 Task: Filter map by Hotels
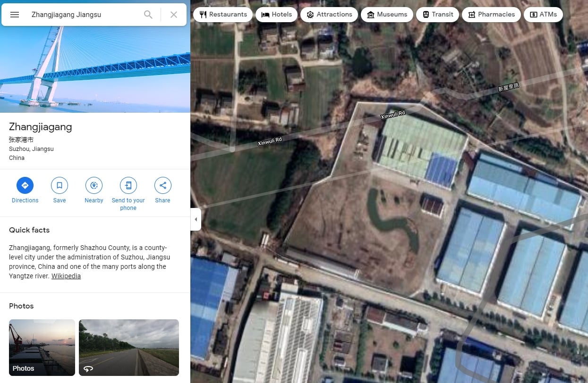pos(277,15)
